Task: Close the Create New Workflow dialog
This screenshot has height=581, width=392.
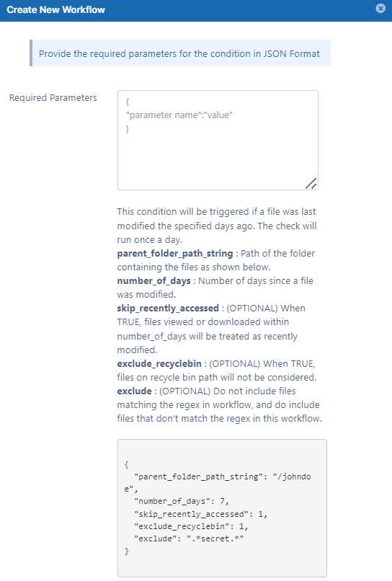Action: 380,8
